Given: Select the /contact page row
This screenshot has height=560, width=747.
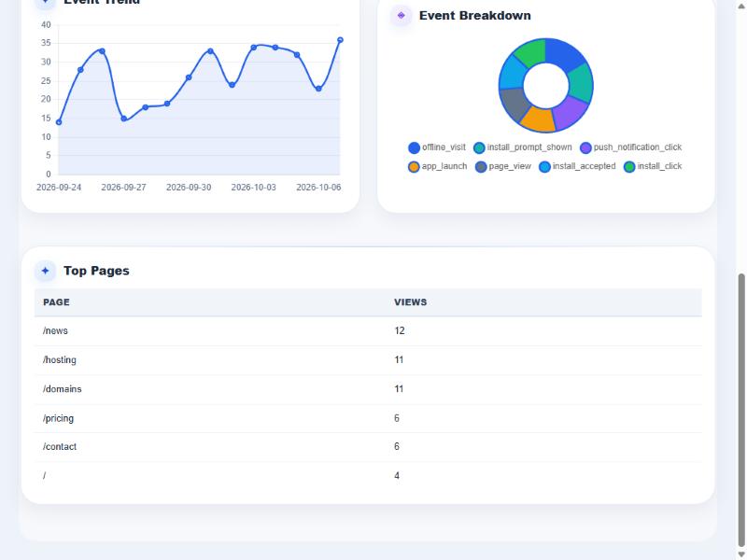Looking at the screenshot, I should 368,447.
